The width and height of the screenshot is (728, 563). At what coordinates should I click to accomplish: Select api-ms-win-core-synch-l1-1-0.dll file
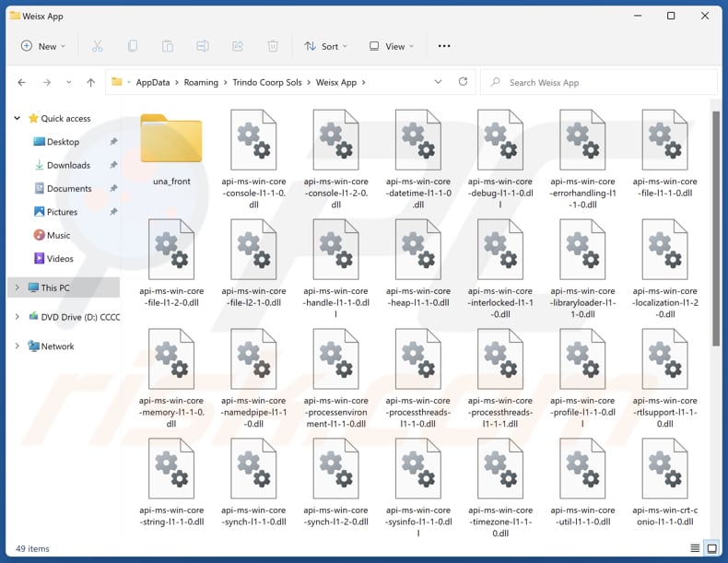click(253, 482)
